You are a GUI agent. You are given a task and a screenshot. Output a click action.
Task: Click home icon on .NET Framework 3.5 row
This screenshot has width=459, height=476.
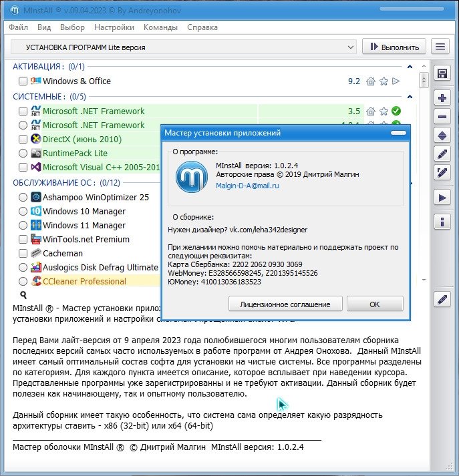pos(371,111)
